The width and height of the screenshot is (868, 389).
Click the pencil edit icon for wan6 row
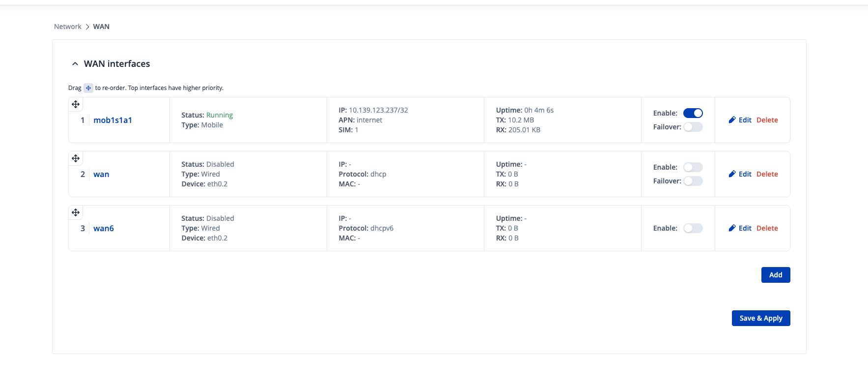[x=732, y=228]
